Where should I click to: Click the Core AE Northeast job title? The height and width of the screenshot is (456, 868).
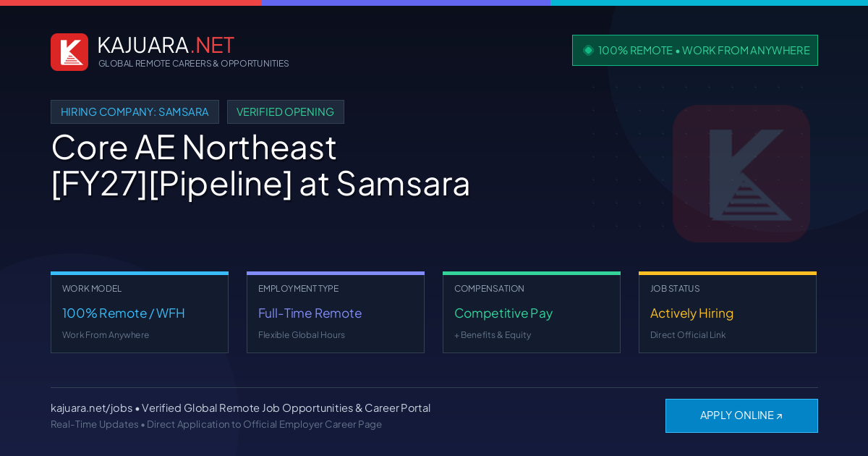click(260, 165)
